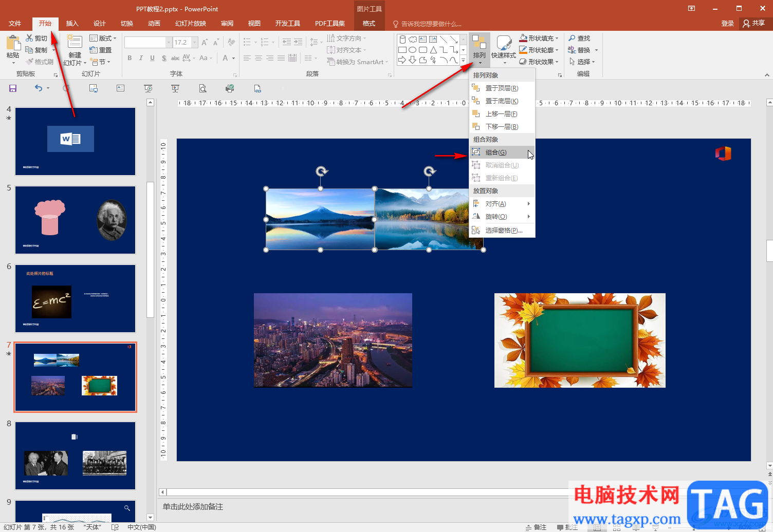Decrease font size with the smaller A icon
The height and width of the screenshot is (532, 773).
point(216,42)
